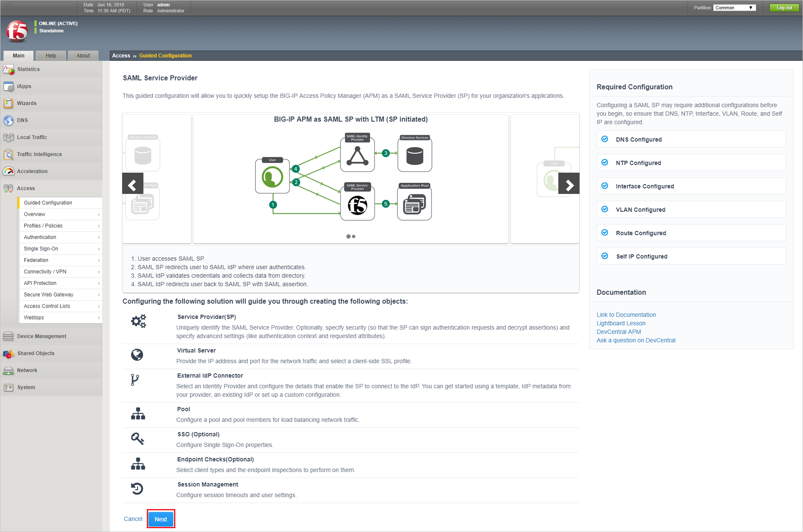Click the Service Provider gears icon
Image resolution: width=803 pixels, height=532 pixels.
click(x=138, y=321)
